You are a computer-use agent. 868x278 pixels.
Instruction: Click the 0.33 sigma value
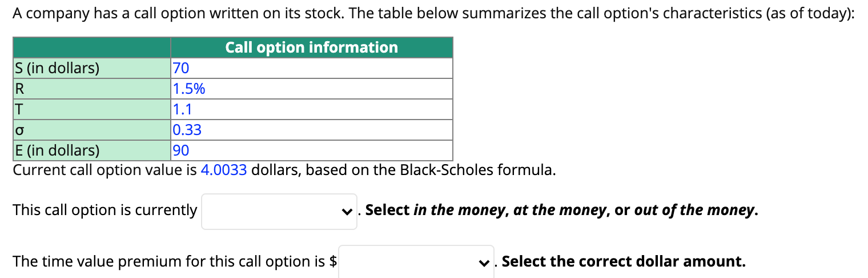pyautogui.click(x=187, y=130)
